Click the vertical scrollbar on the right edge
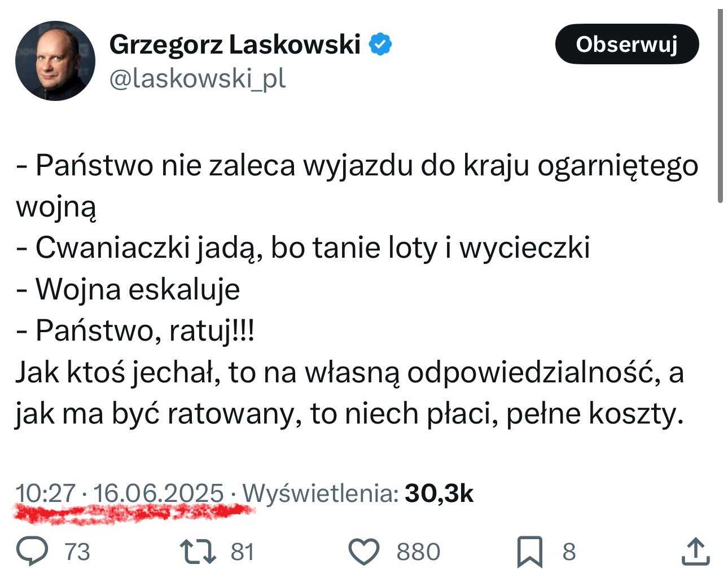Viewport: 728px width, 582px height. tap(720, 106)
